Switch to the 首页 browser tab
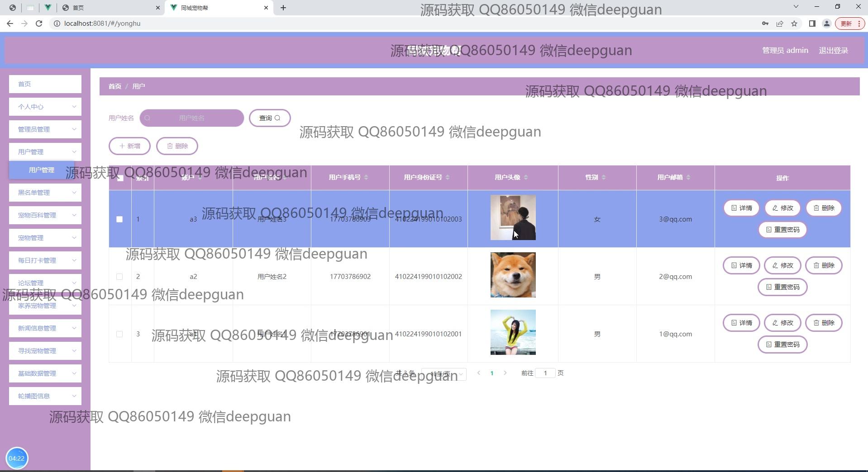This screenshot has height=472, width=868. click(x=111, y=8)
